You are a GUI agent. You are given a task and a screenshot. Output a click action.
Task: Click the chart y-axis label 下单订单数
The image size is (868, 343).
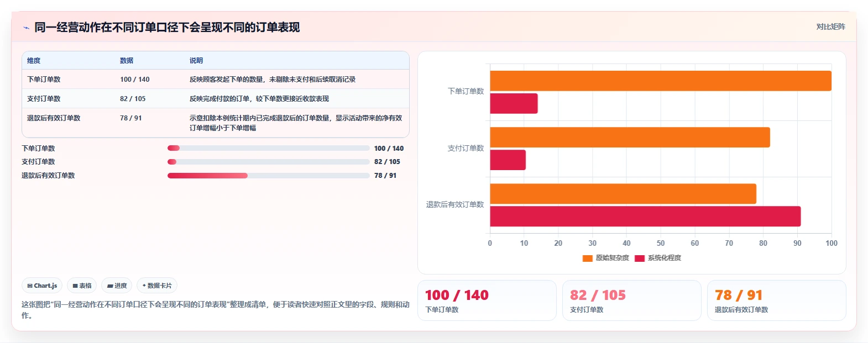pos(466,92)
